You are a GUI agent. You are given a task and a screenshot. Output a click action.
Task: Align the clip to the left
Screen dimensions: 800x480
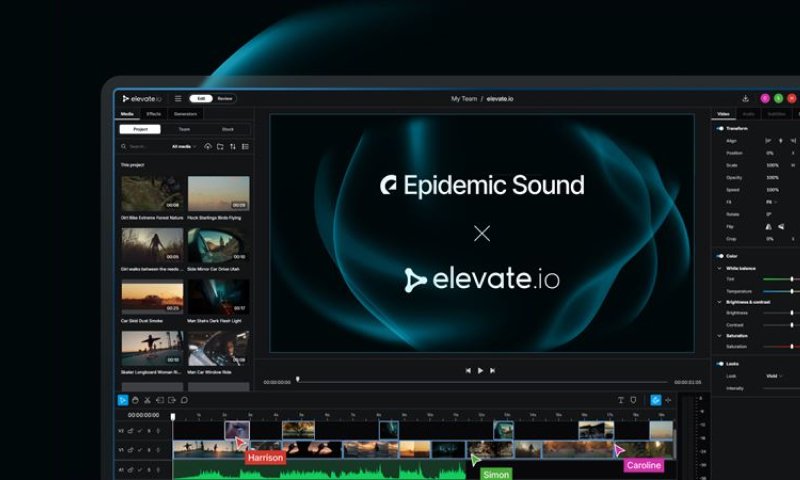point(768,141)
